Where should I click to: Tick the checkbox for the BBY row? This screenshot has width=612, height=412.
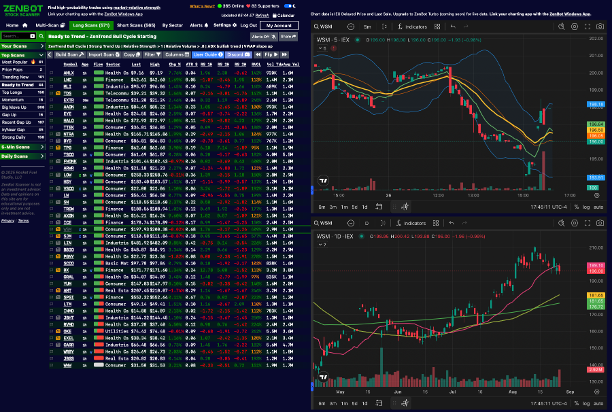click(51, 182)
